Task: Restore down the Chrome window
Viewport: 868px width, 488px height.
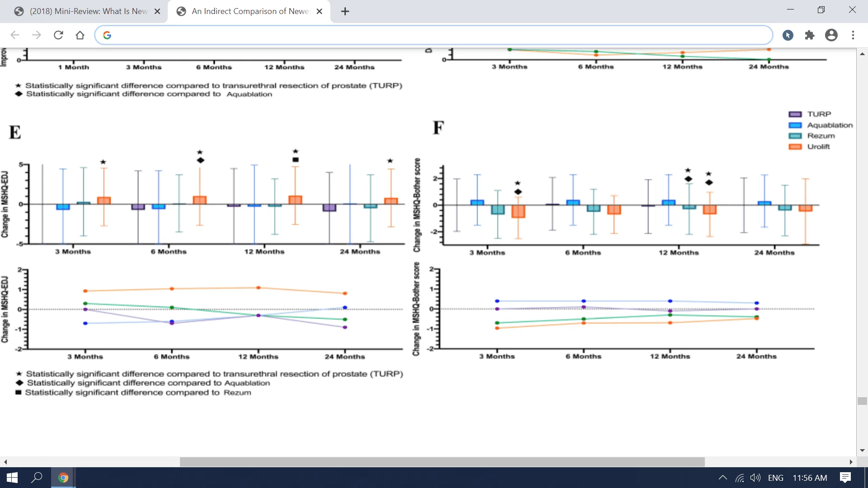Action: coord(821,9)
